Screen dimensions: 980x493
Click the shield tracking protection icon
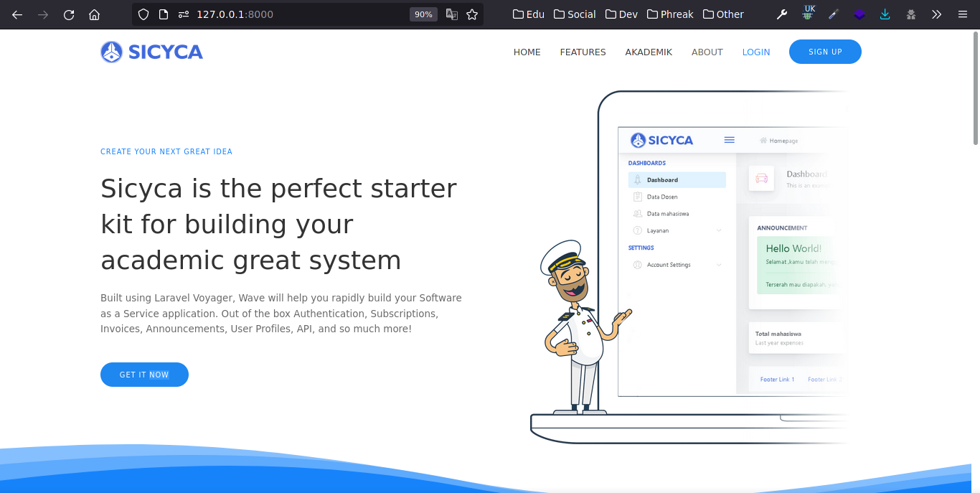pos(143,14)
